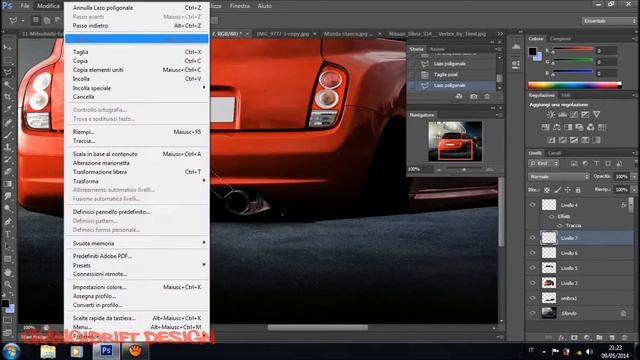
Task: Open Scelte rapide da tastiera...
Action: [x=137, y=318]
